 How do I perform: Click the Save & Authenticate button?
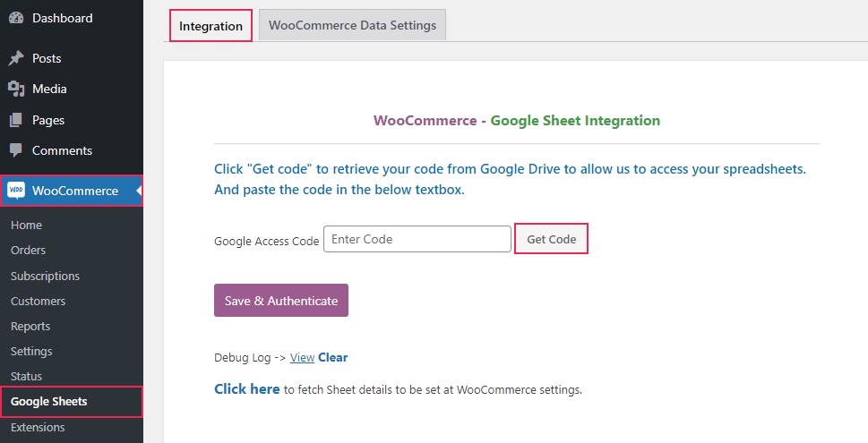(281, 301)
